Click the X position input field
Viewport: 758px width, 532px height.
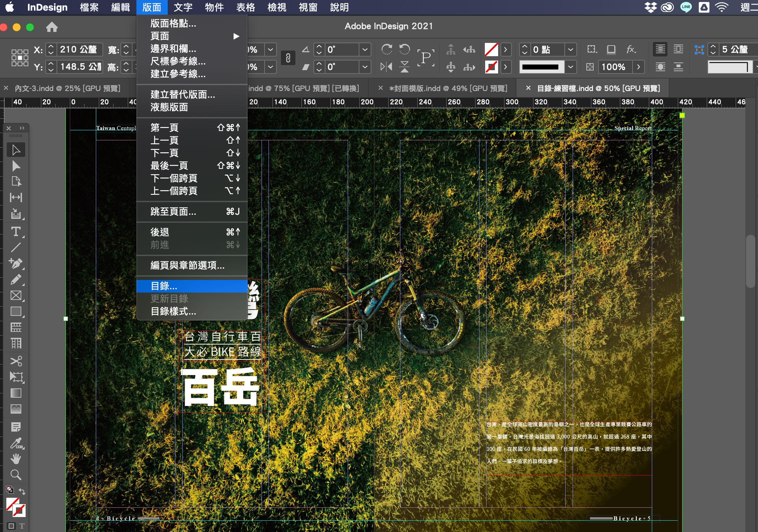click(x=79, y=50)
